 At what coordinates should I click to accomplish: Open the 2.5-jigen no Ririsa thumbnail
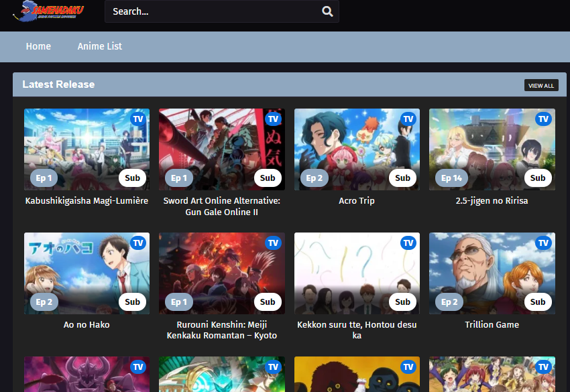492,149
